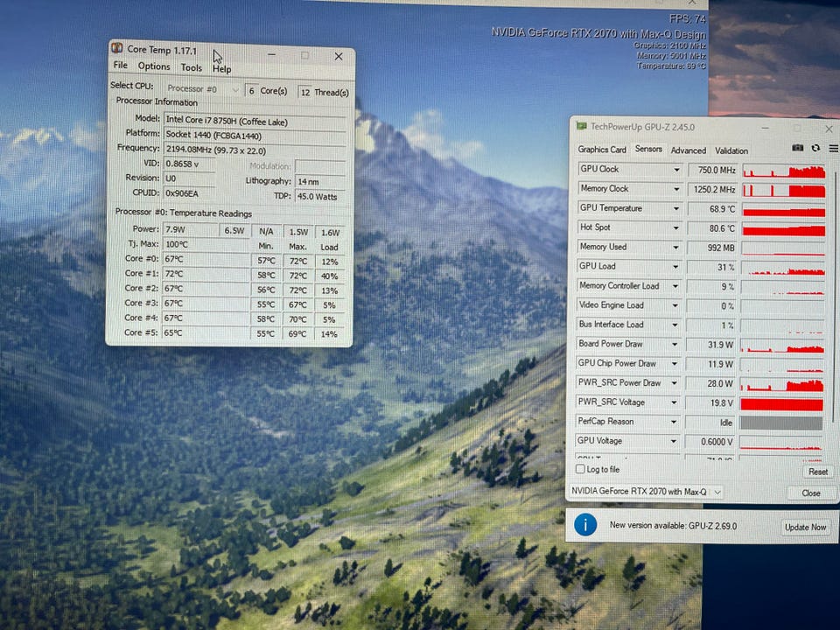Enable the Log to file checkbox
The width and height of the screenshot is (840, 630).
click(x=580, y=469)
